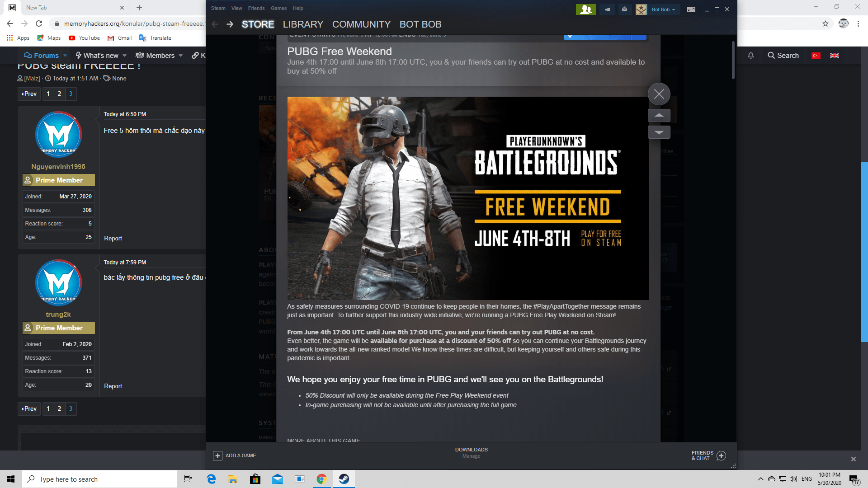Open the YouTube bookmark
The image size is (868, 488).
[85, 38]
